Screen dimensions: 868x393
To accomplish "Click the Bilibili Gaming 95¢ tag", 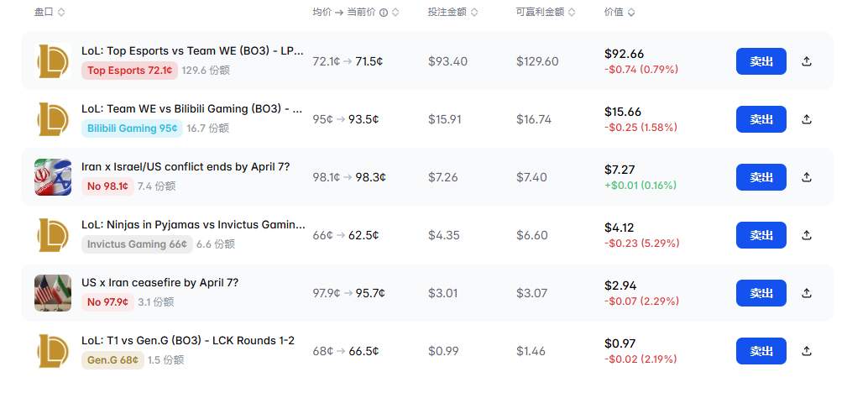I will pos(133,128).
